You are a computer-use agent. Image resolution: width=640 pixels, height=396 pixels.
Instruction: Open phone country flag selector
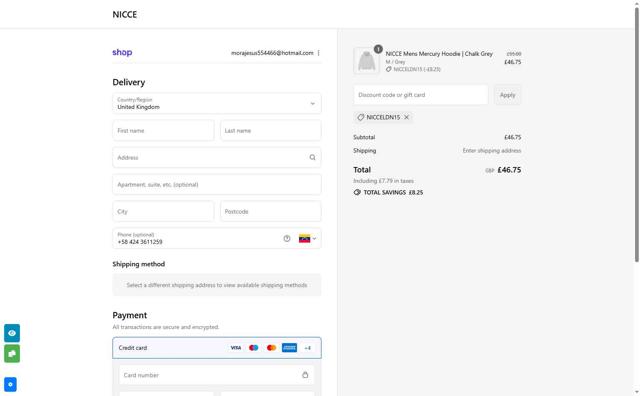[x=307, y=239]
